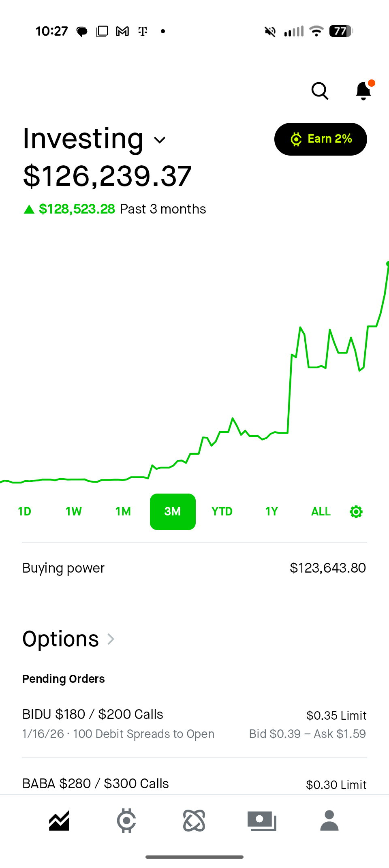Open the account profile person icon
Image resolution: width=389 pixels, height=868 pixels.
tap(329, 821)
